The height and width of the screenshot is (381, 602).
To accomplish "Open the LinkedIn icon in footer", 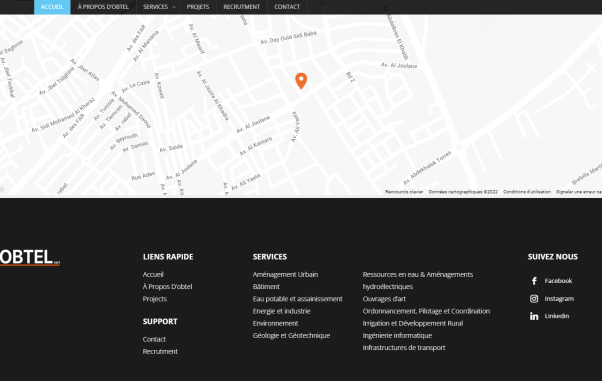I will pyautogui.click(x=534, y=316).
